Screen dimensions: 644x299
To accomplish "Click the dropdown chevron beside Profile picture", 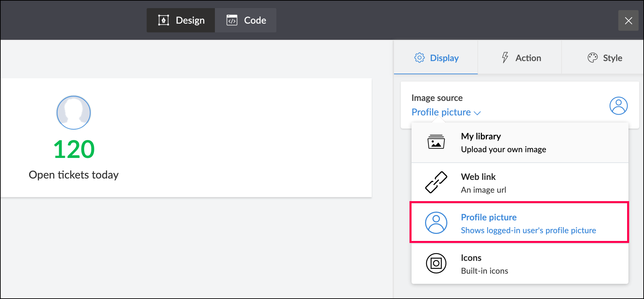I will (477, 113).
